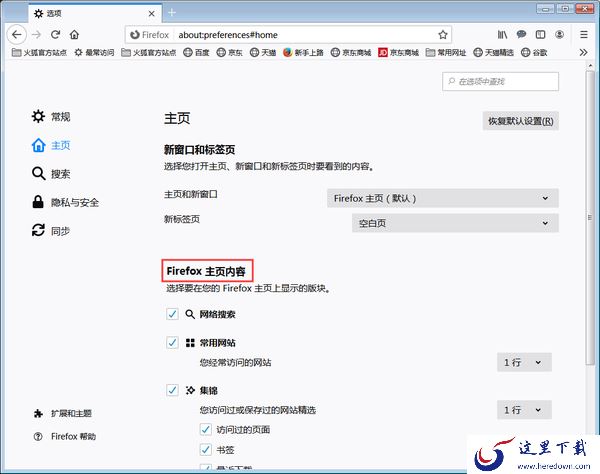The height and width of the screenshot is (474, 600).
Task: Toggle the 常用网站 checkbox
Action: (172, 342)
